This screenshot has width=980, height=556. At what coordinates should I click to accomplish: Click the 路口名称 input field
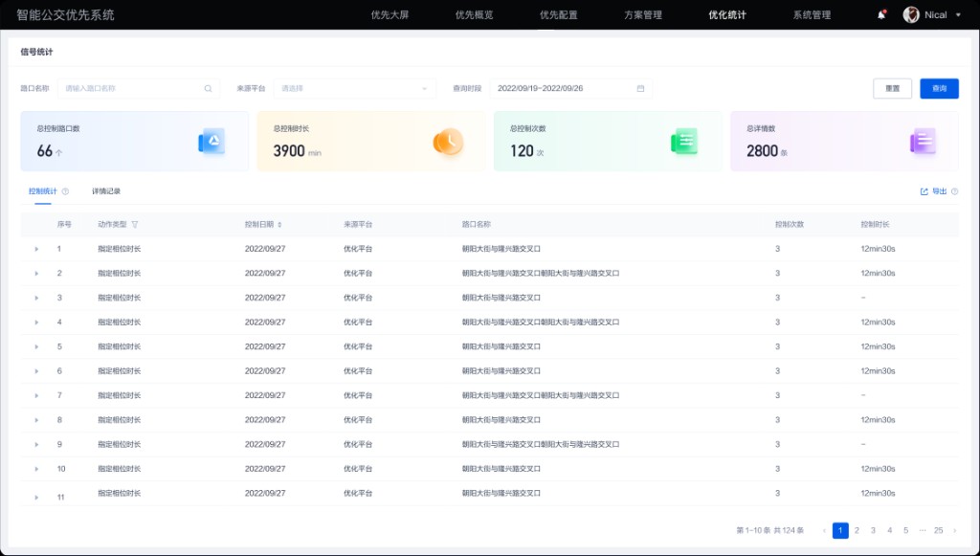[x=134, y=87]
